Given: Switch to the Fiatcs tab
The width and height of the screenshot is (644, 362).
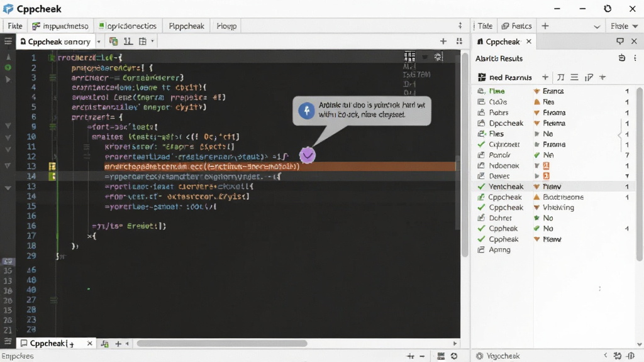Looking at the screenshot, I should click(517, 26).
